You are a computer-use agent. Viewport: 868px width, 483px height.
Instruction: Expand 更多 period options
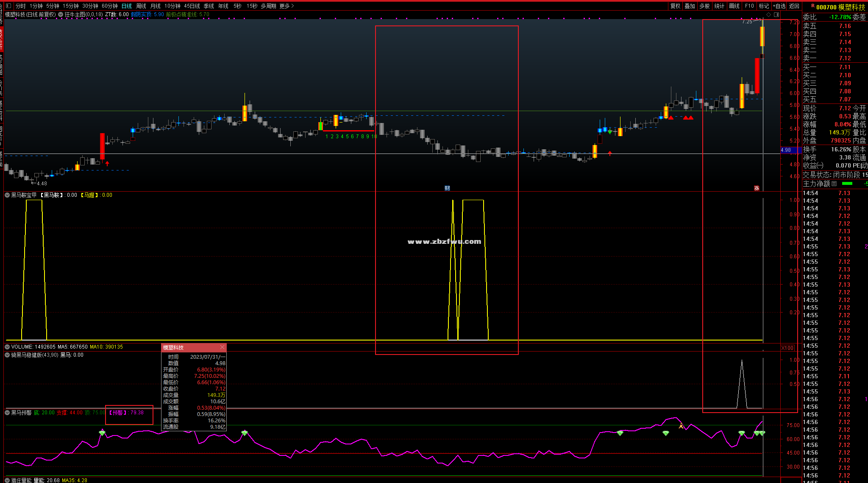coord(287,6)
